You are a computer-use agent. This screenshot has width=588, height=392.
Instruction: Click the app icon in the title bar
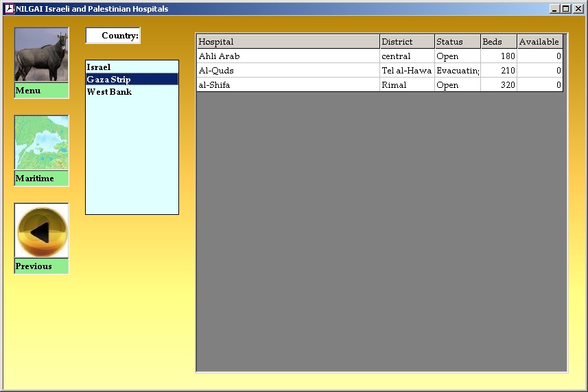tap(9, 9)
